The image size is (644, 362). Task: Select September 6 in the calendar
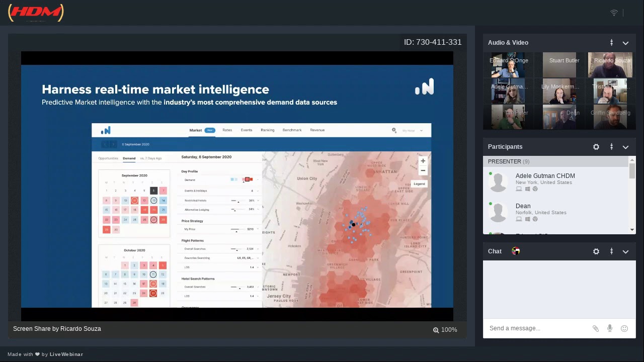click(x=153, y=191)
